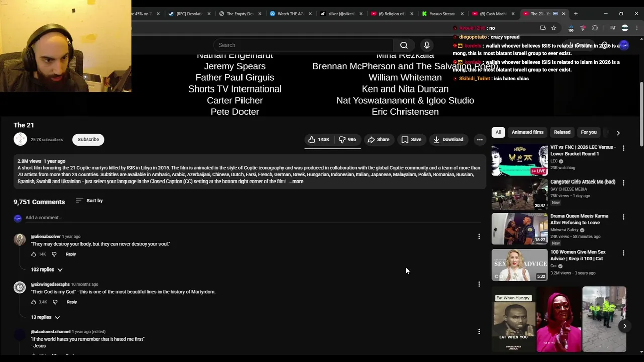Open @sixwingedseraphs username link
644x362 pixels.
pyautogui.click(x=50, y=285)
